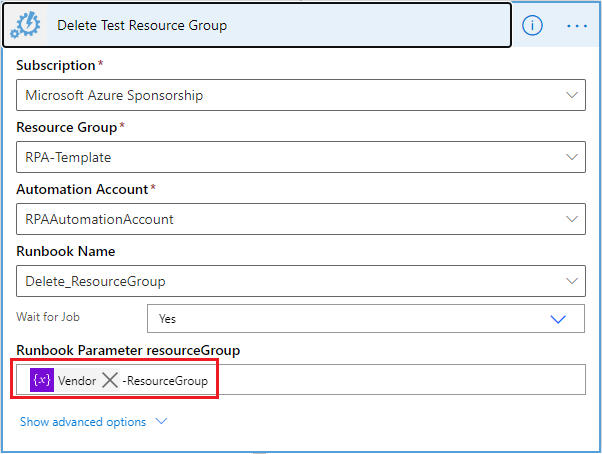Image resolution: width=602 pixels, height=454 pixels.
Task: Remove the Vendor token with X
Action: [110, 381]
